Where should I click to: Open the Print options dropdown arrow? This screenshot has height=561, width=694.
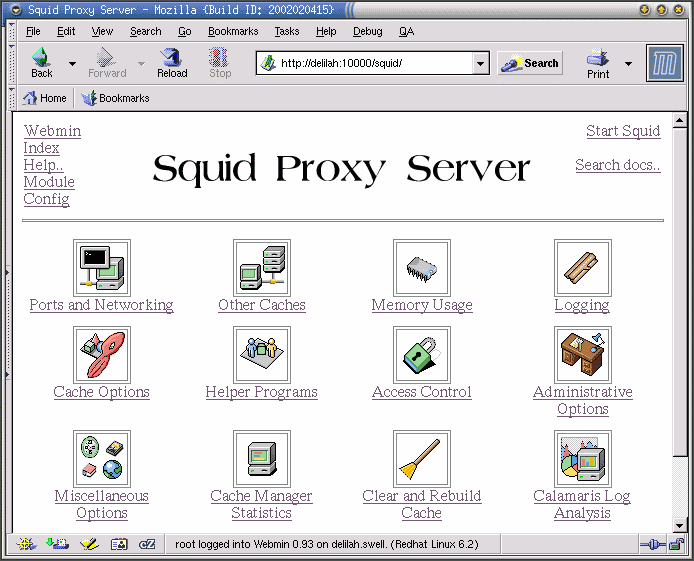click(x=628, y=64)
